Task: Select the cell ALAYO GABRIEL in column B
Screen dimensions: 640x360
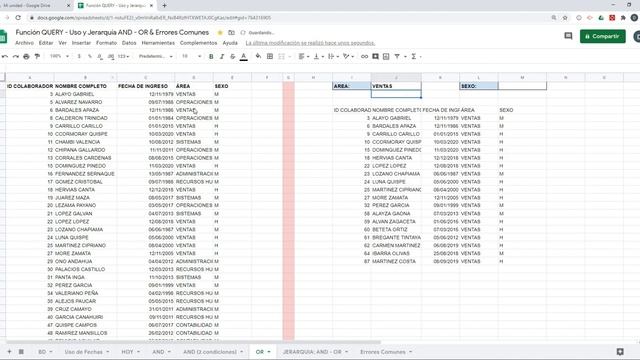Action: click(85, 94)
